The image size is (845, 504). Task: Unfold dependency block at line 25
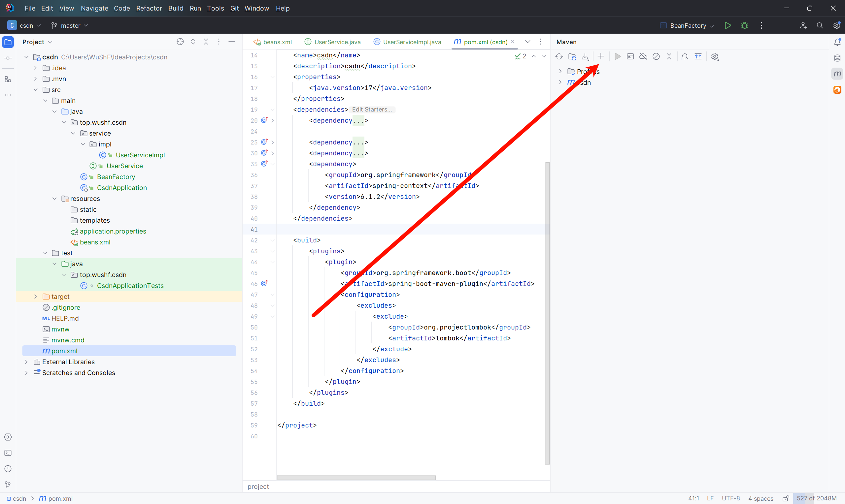point(273,142)
